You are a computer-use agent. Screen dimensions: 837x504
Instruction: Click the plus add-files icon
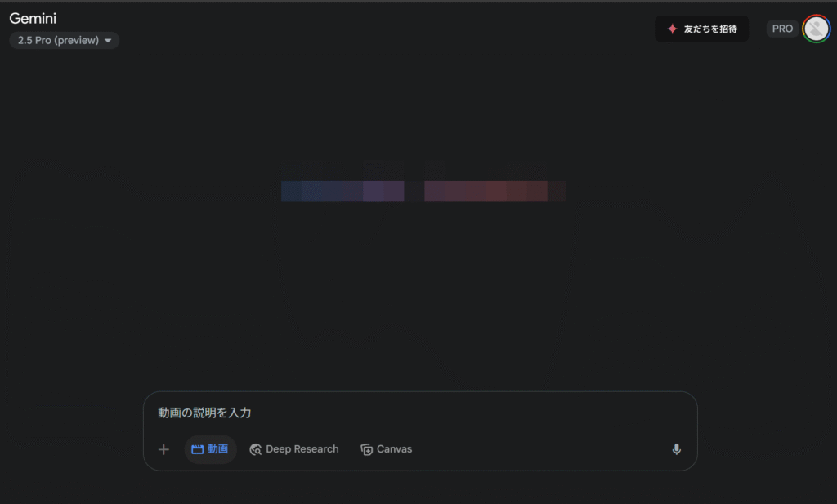pos(163,449)
